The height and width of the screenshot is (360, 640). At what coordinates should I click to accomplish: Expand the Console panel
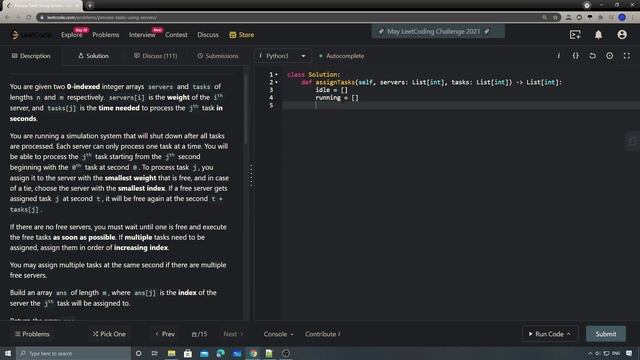(x=278, y=334)
